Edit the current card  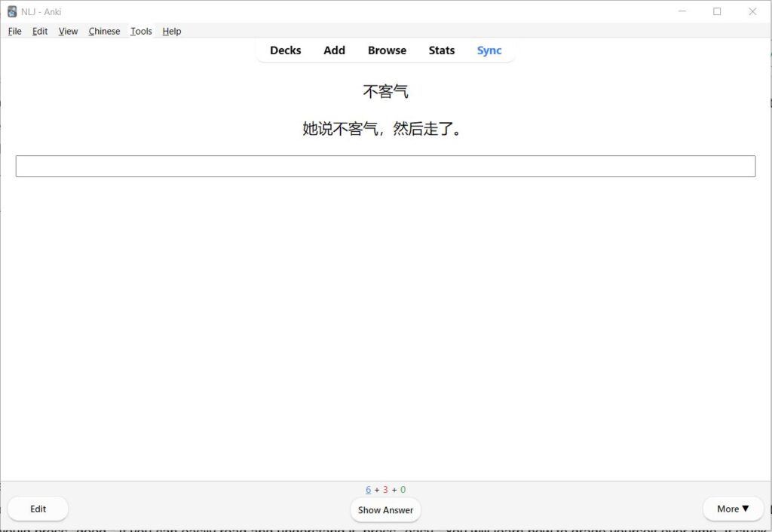(38, 509)
